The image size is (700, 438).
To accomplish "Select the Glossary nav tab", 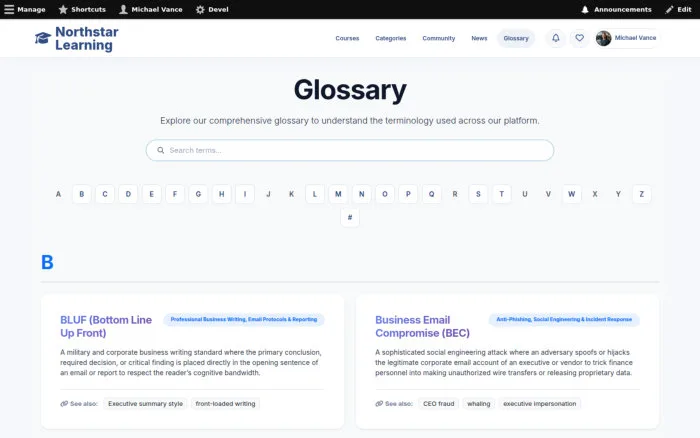I will (x=516, y=38).
